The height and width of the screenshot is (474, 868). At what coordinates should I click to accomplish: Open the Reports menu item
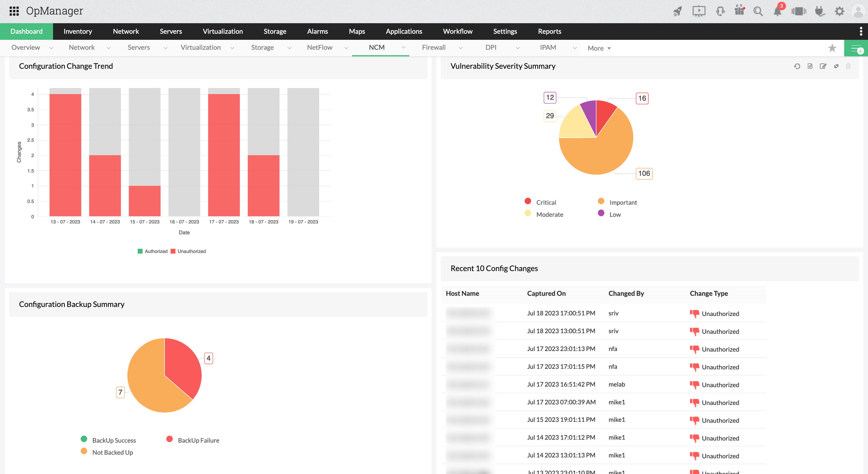549,31
